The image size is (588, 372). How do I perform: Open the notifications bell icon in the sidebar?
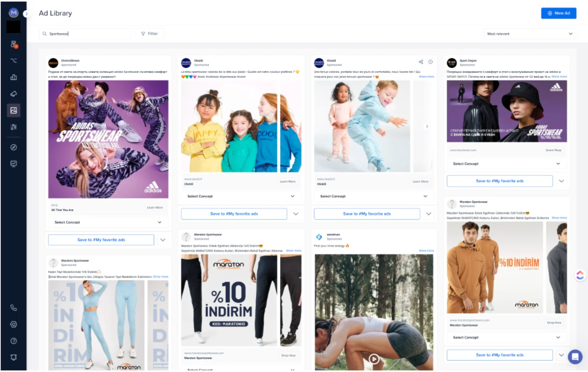click(13, 357)
